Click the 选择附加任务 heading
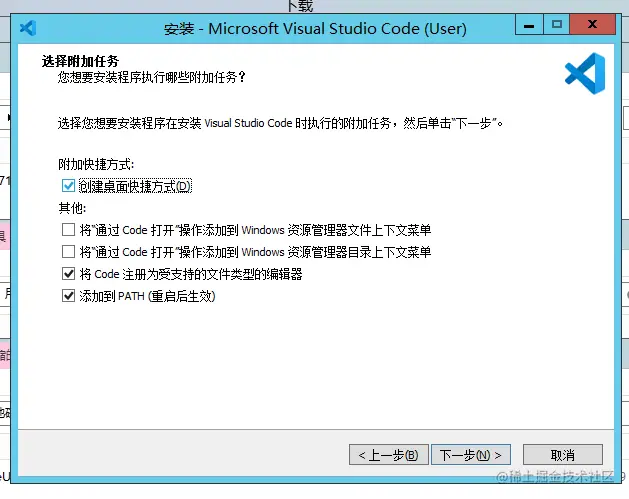Image resolution: width=629 pixels, height=499 pixels. 76,61
